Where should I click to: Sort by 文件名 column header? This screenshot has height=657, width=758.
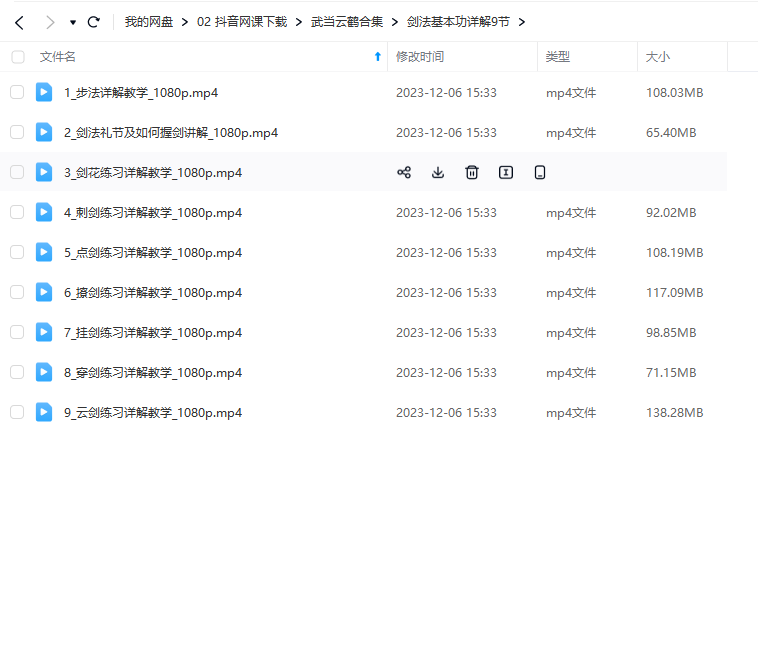pos(58,57)
